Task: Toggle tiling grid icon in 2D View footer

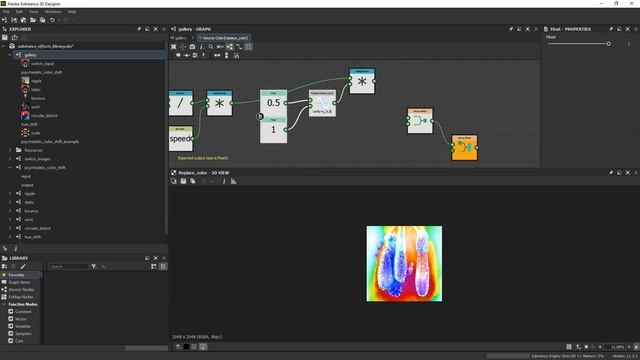Action: pyautogui.click(x=569, y=347)
